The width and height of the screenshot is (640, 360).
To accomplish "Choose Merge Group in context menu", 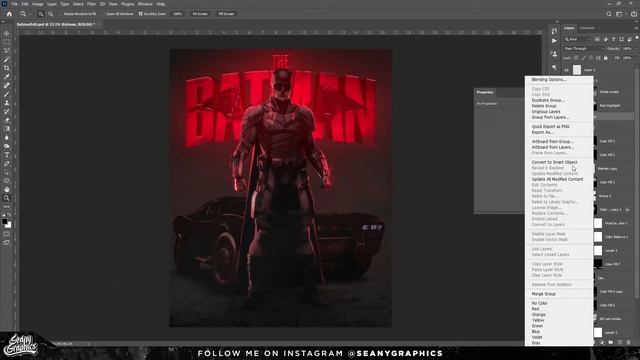I will (544, 294).
